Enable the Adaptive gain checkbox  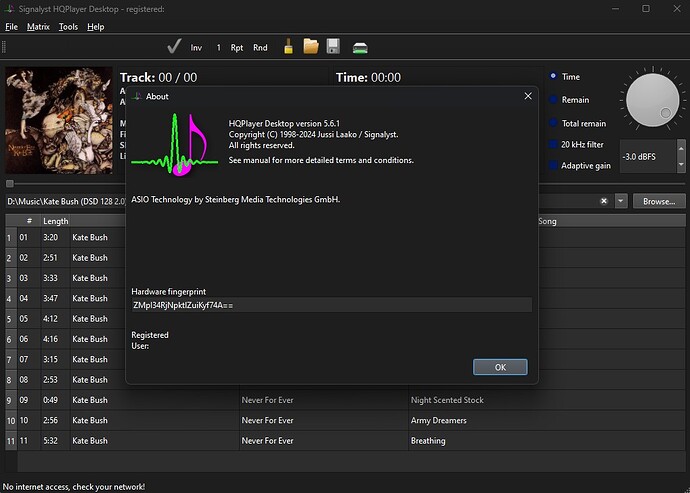pyautogui.click(x=553, y=166)
